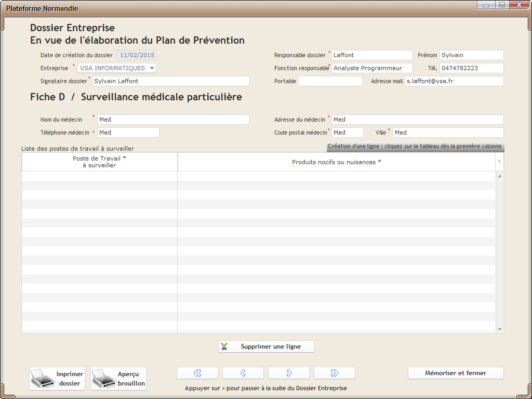Jump to first page with double-left arrow

coord(197,373)
